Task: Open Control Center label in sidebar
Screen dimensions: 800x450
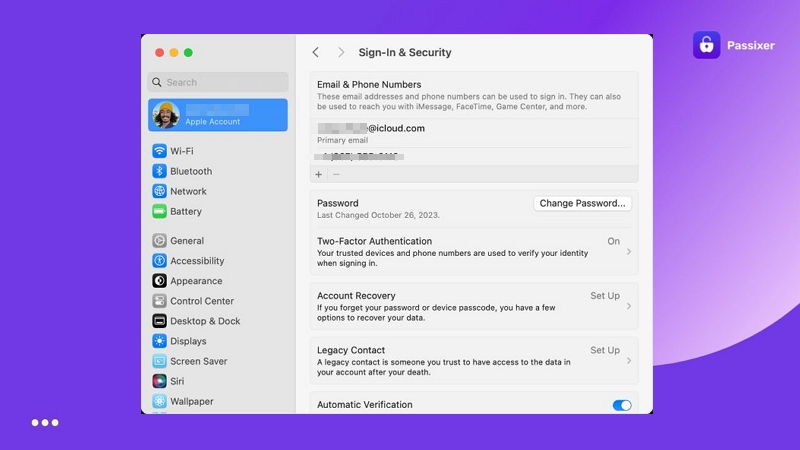Action: tap(202, 301)
